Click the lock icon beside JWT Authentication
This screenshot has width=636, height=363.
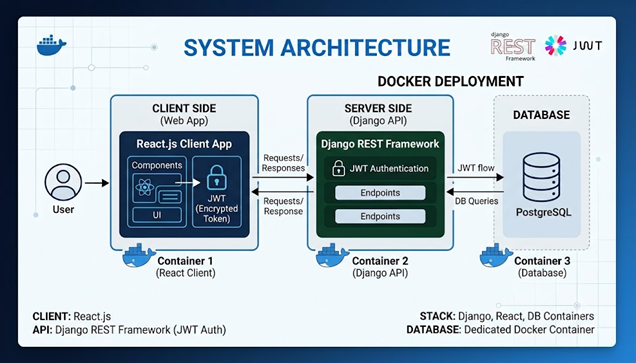338,168
